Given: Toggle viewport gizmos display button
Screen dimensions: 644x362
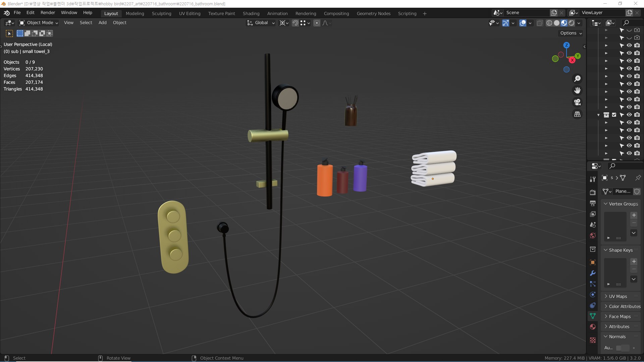Looking at the screenshot, I should point(505,23).
